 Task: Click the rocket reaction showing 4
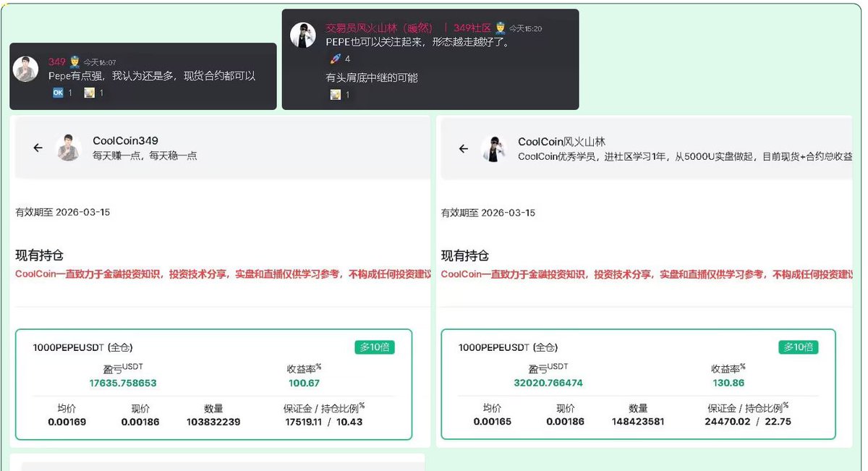point(339,59)
